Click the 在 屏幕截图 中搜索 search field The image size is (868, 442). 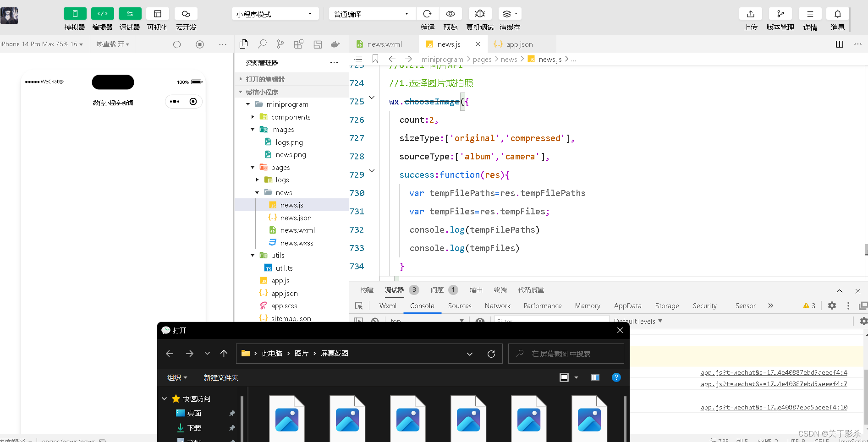566,354
